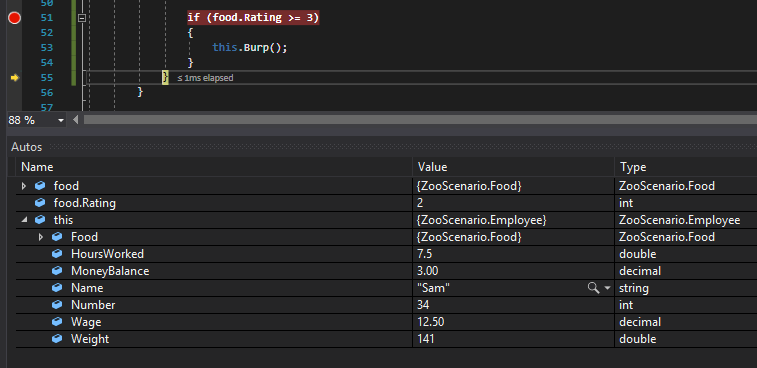Open the text visualizer magnifier for Name
This screenshot has width=757, height=368.
[x=593, y=288]
